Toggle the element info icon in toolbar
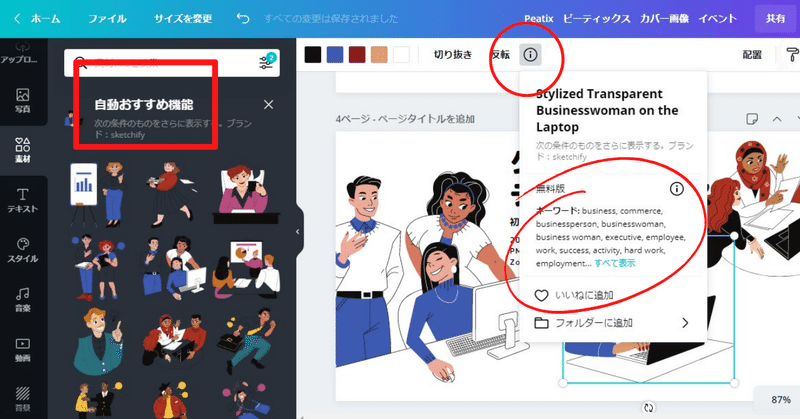This screenshot has width=800, height=419. 530,55
